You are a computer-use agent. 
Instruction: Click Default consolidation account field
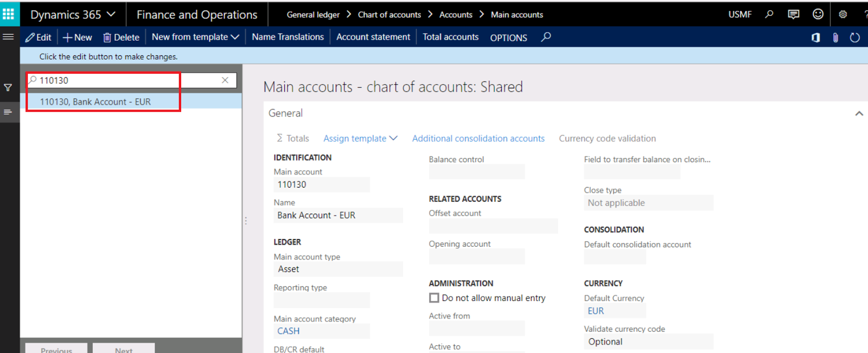[615, 257]
